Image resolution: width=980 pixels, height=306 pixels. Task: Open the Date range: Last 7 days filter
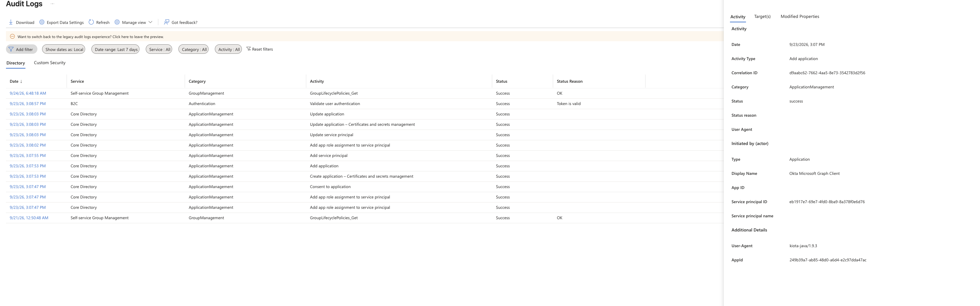[x=115, y=49]
